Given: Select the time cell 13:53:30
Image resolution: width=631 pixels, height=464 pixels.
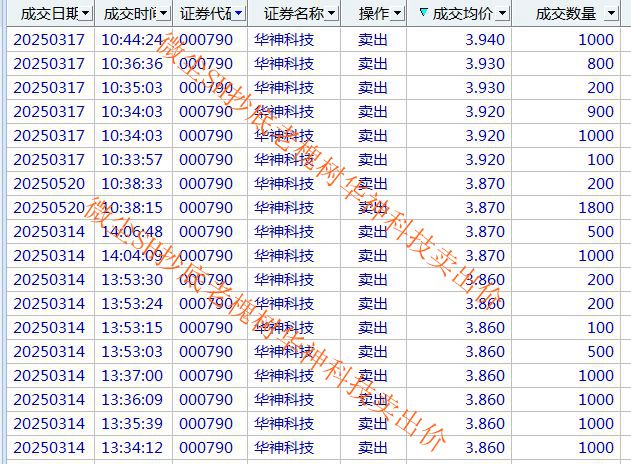Looking at the screenshot, I should (132, 280).
